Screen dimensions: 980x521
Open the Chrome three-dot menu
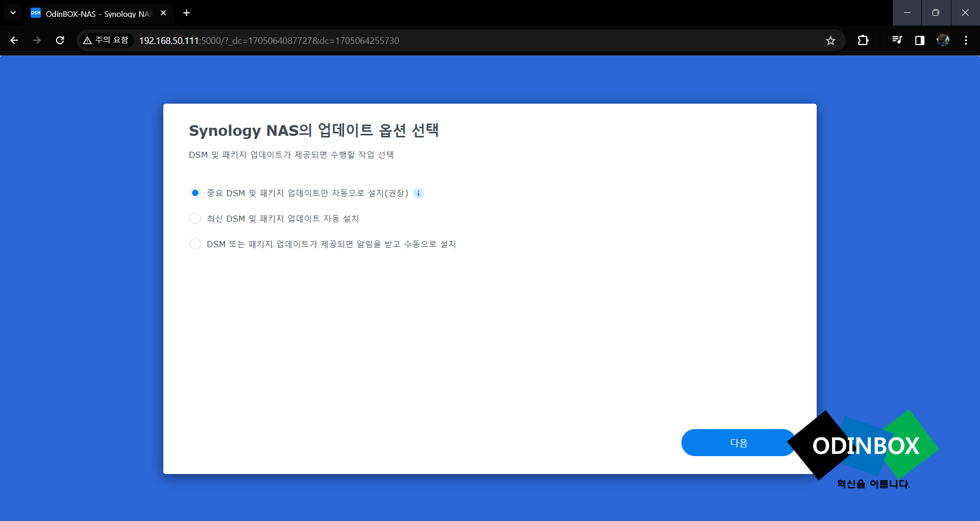pyautogui.click(x=966, y=40)
